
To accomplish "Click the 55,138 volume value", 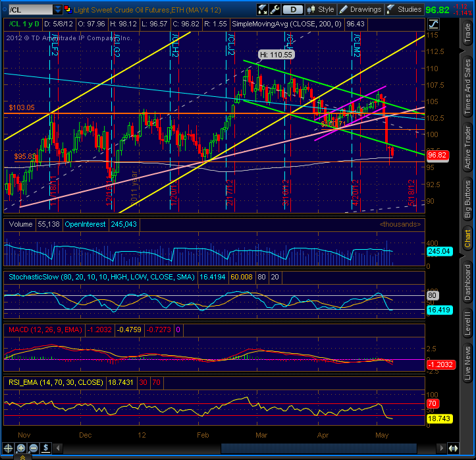I will click(49, 224).
